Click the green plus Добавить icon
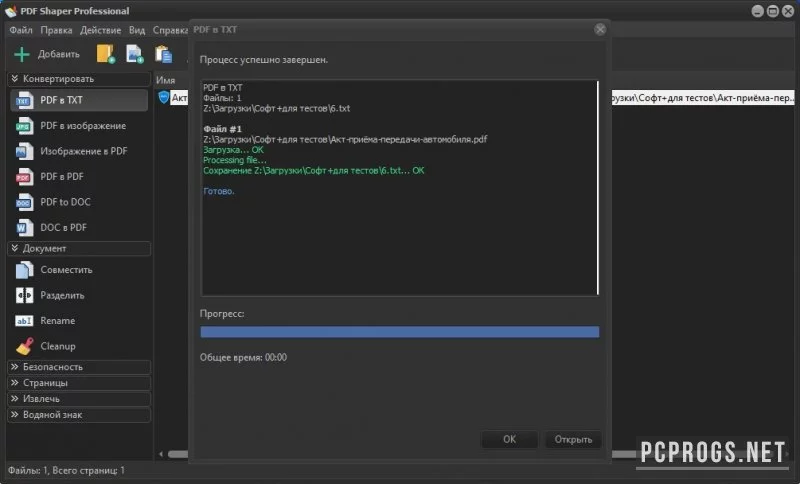The image size is (800, 484). (x=22, y=54)
